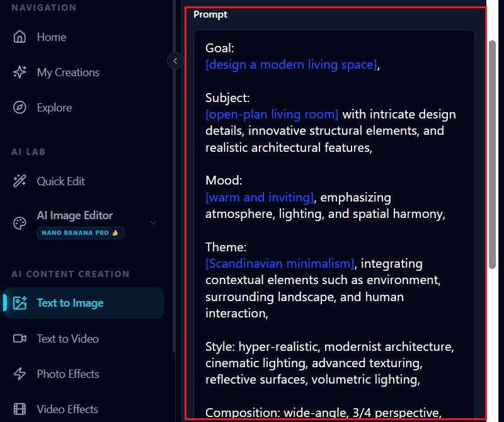Image resolution: width=504 pixels, height=422 pixels.
Task: Click the 'Composition: wide-angle' text line
Action: (323, 413)
